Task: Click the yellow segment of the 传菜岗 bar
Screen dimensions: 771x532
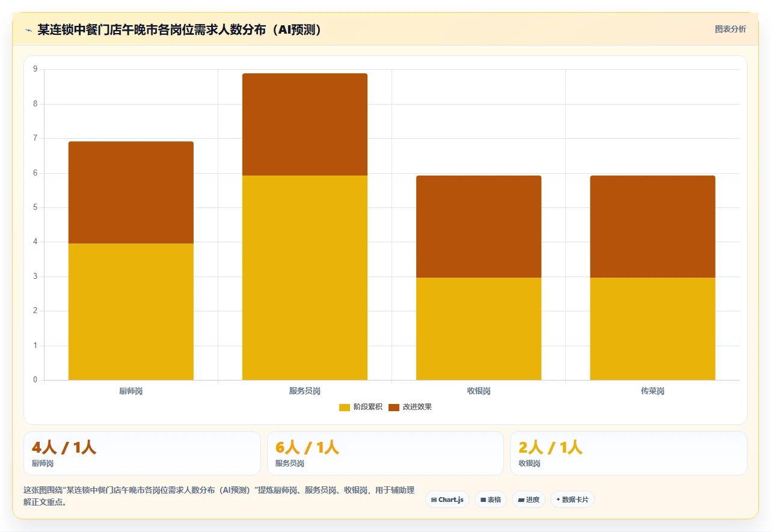Action: pyautogui.click(x=653, y=329)
